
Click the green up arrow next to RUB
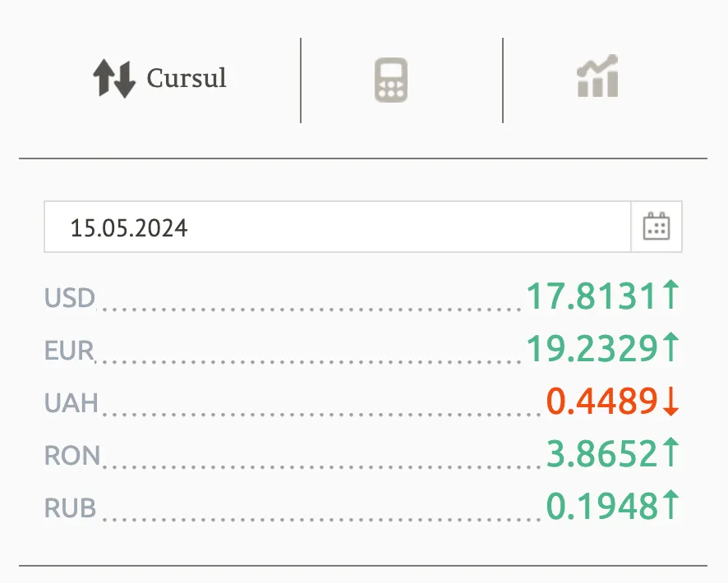point(670,505)
